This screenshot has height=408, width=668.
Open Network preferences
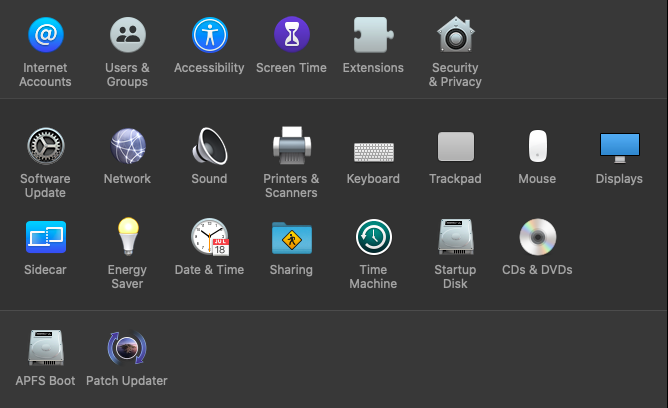128,146
